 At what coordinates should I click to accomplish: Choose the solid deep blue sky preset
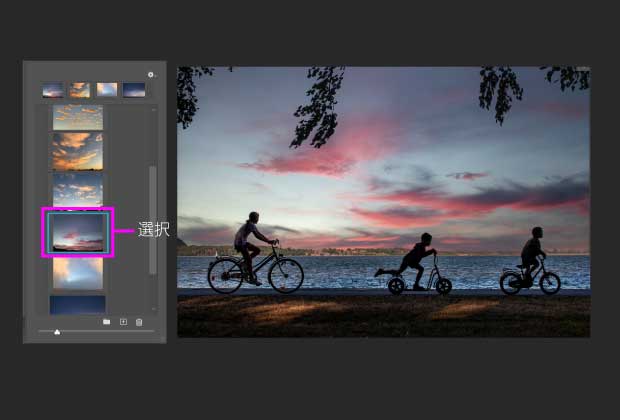pos(78,305)
